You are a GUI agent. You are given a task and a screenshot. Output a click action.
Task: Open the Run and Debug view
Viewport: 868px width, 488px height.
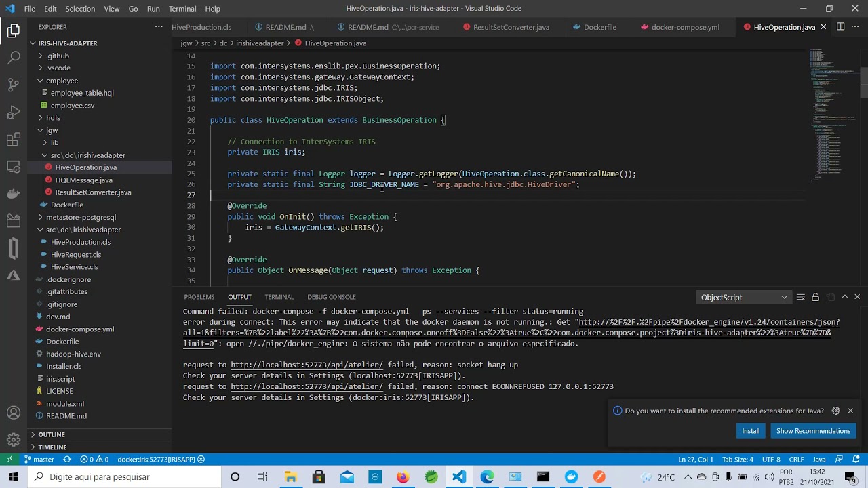click(x=14, y=112)
